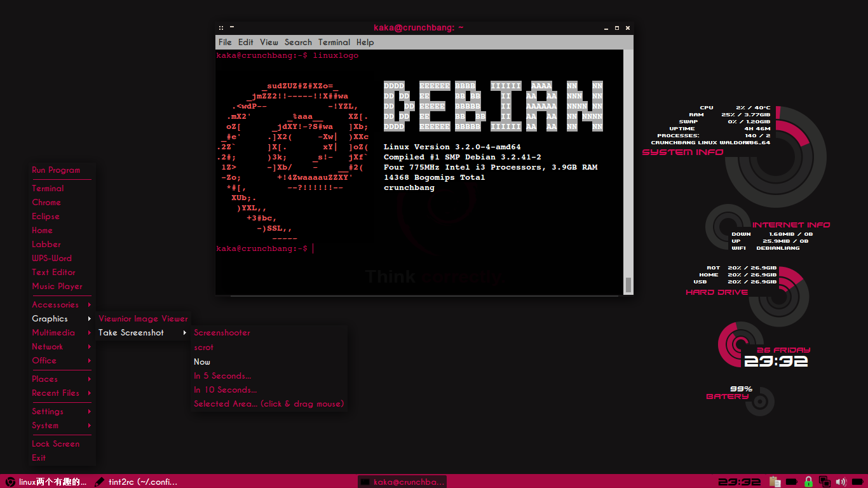Open Home from the desktop menu
This screenshot has height=488, width=868.
pyautogui.click(x=62, y=230)
